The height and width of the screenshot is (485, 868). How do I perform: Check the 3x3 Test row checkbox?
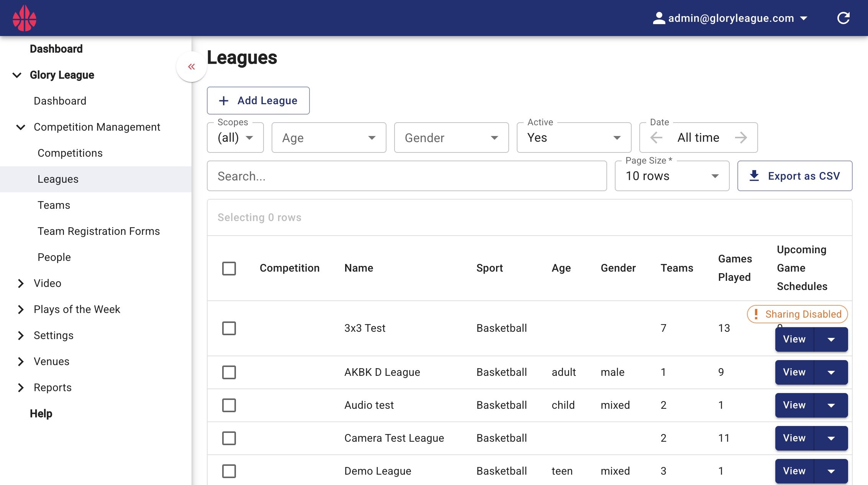(229, 328)
